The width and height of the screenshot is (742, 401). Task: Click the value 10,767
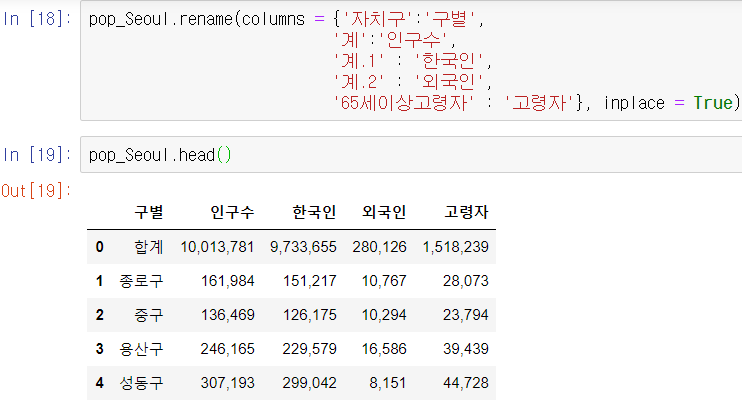point(384,281)
